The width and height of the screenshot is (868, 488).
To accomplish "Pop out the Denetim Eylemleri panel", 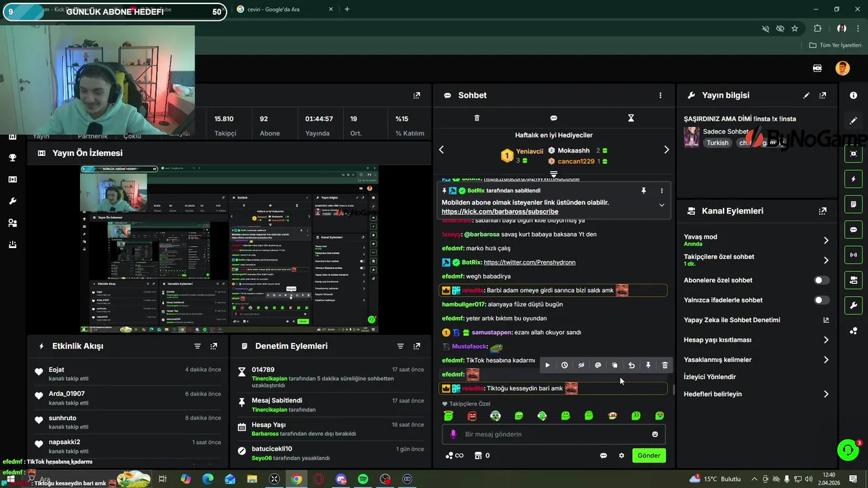I will (416, 346).
